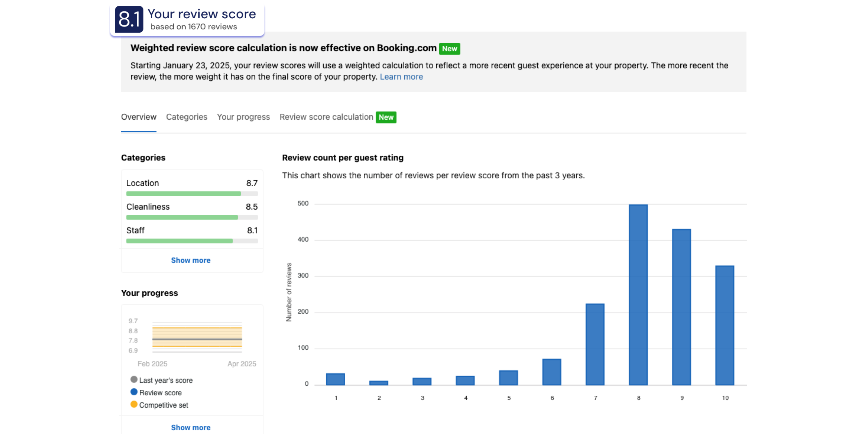Click the 500 y-axis label

pos(303,203)
